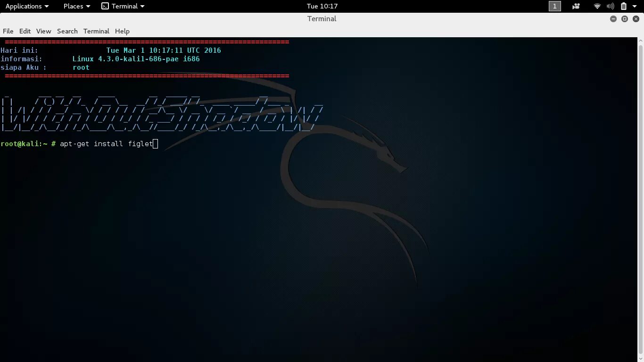This screenshot has height=362, width=644.
Task: Click the volume speaker icon
Action: click(611, 6)
